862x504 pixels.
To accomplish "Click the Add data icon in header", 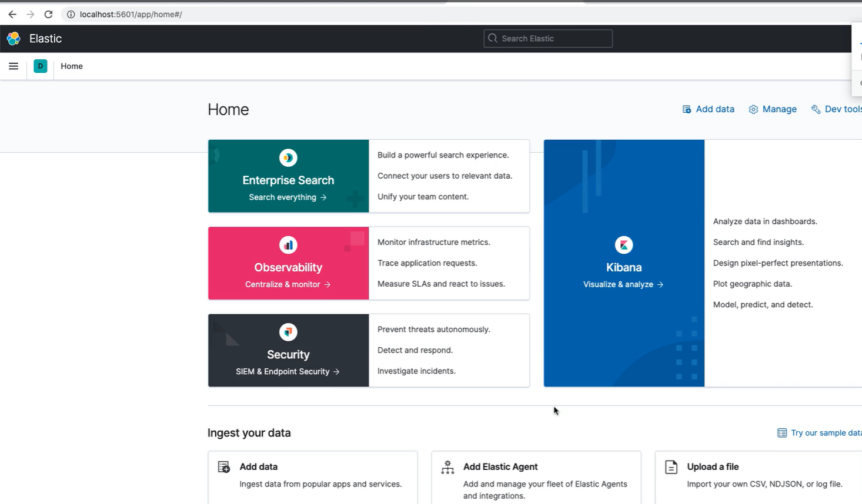I will click(x=687, y=109).
